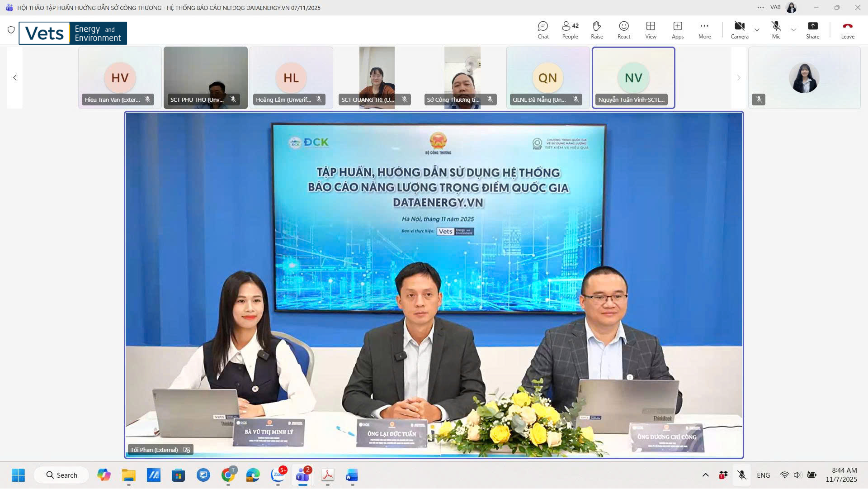Open the microphone device selection chevron
The image size is (868, 489).
pyautogui.click(x=793, y=30)
